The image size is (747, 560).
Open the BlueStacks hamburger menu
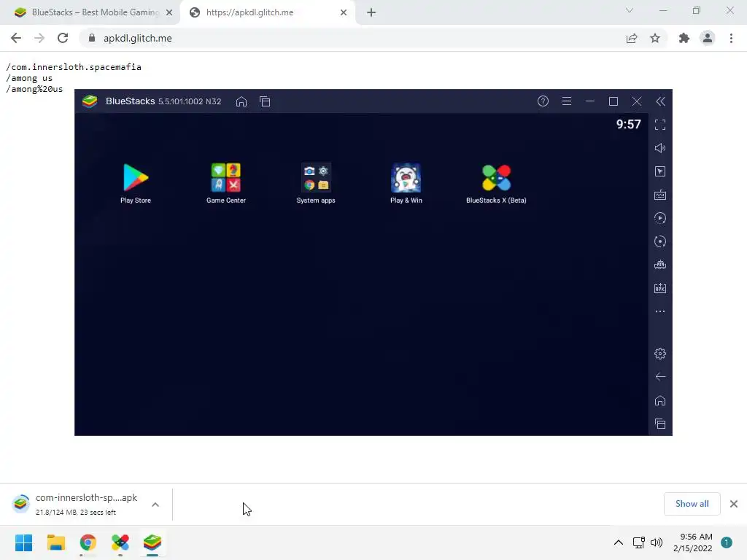(566, 101)
